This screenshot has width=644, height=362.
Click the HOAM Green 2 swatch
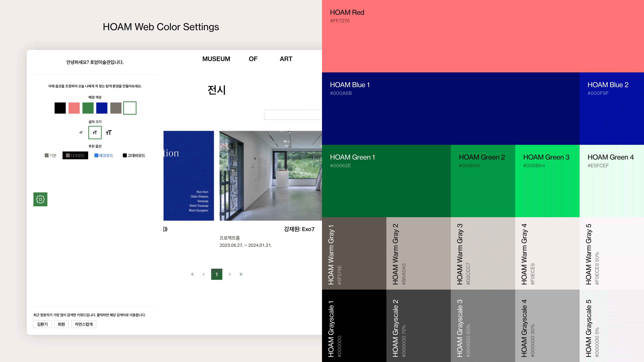click(x=483, y=181)
